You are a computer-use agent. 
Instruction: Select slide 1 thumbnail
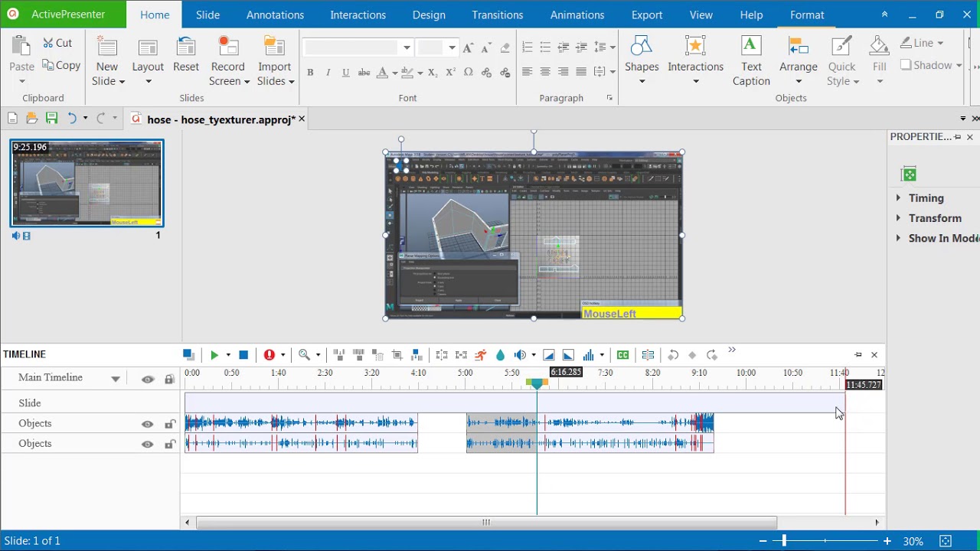click(87, 184)
